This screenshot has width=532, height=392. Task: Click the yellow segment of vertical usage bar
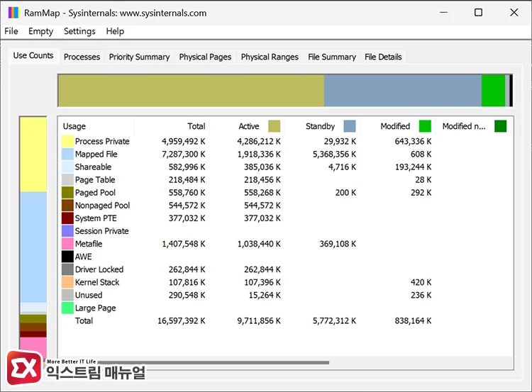(33, 155)
